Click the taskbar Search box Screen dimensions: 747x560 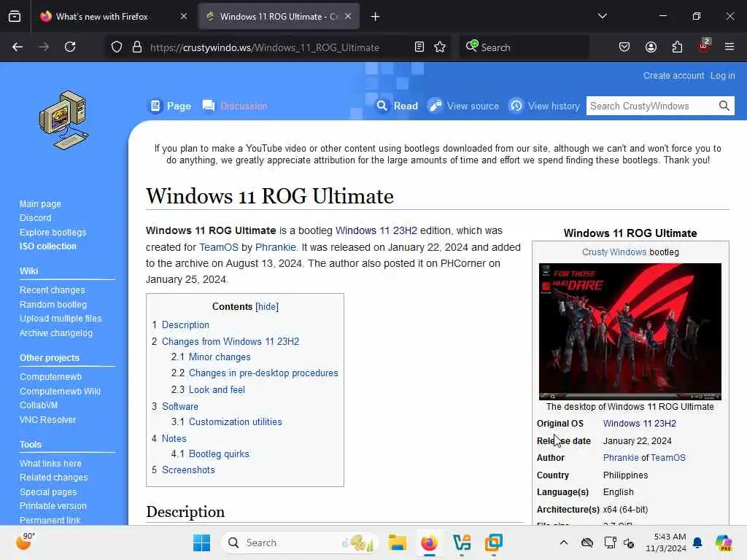click(x=299, y=542)
